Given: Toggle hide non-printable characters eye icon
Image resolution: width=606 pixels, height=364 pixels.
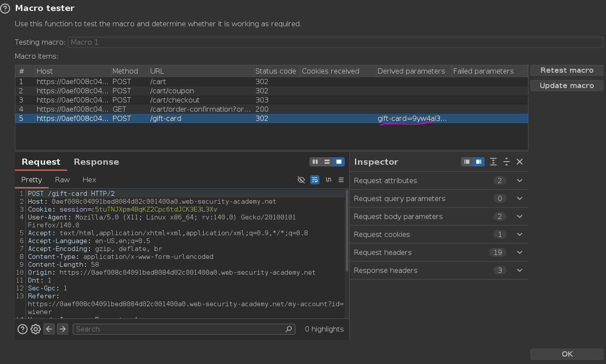Looking at the screenshot, I should (301, 180).
